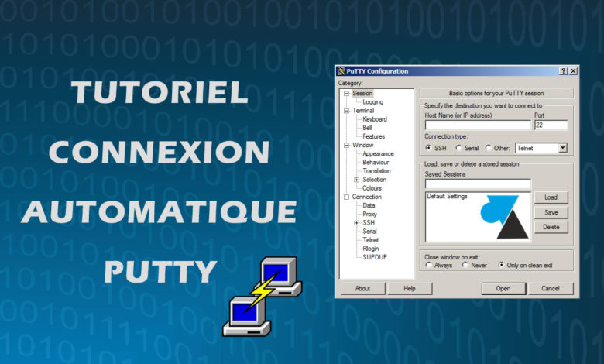Image resolution: width=604 pixels, height=364 pixels.
Task: Open the Data category
Action: [x=369, y=206]
